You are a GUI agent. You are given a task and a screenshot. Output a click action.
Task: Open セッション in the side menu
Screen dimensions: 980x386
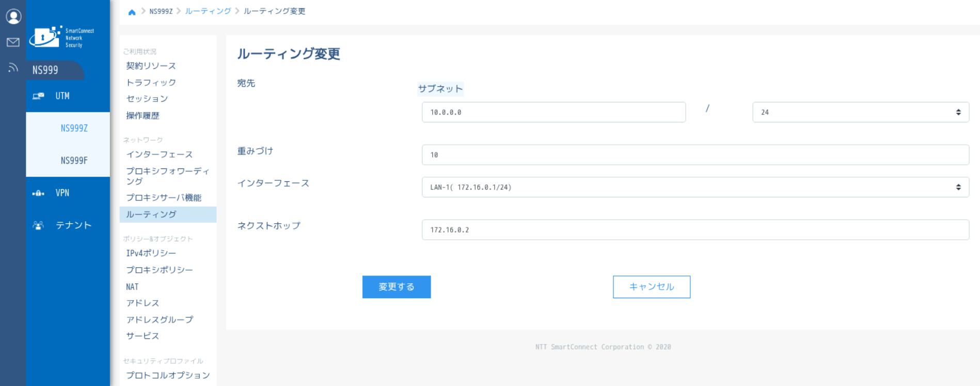click(147, 99)
